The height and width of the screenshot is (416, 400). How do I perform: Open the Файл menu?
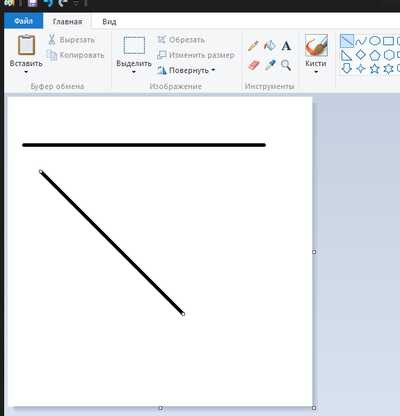point(23,21)
